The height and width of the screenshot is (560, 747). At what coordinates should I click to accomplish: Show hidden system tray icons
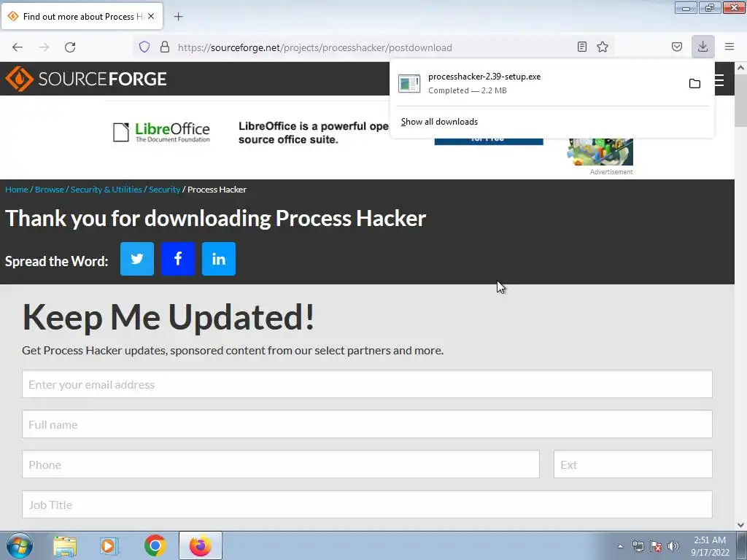click(x=620, y=546)
